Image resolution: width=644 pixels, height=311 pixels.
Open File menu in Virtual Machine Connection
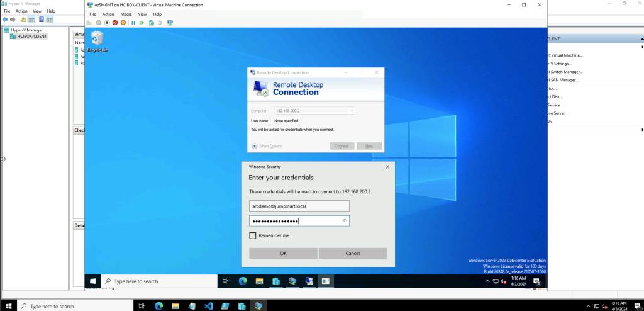(x=93, y=14)
